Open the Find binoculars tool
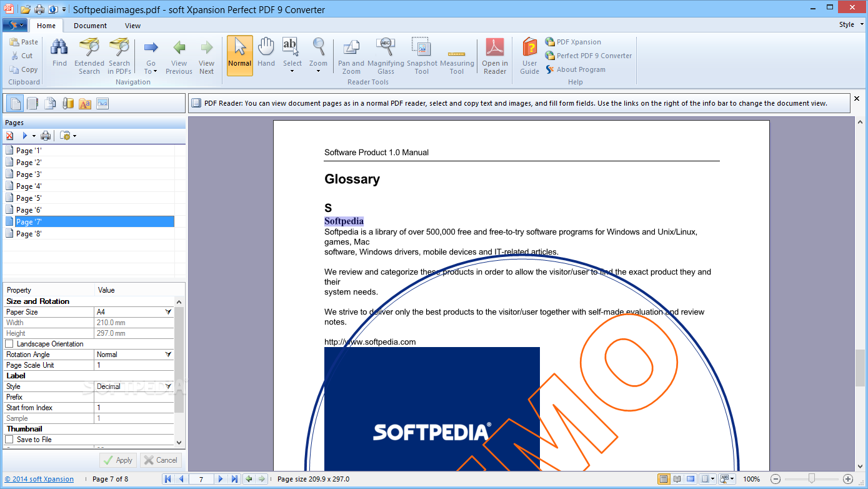Viewport: 868px width, 489px height. pyautogui.click(x=59, y=53)
